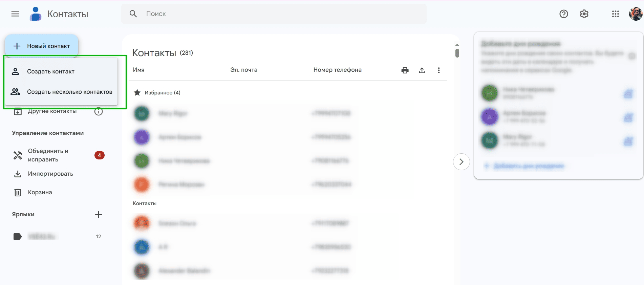
Task: Click the Имя column header
Action: [139, 70]
